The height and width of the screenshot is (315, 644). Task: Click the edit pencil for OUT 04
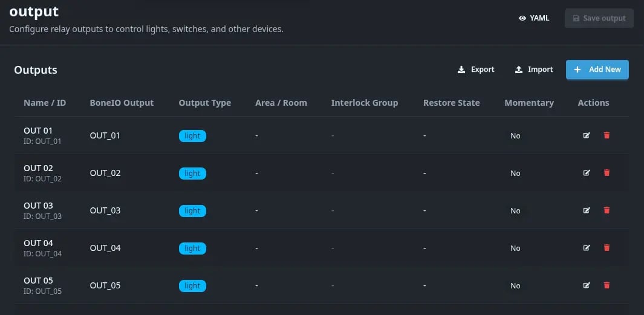coord(586,248)
